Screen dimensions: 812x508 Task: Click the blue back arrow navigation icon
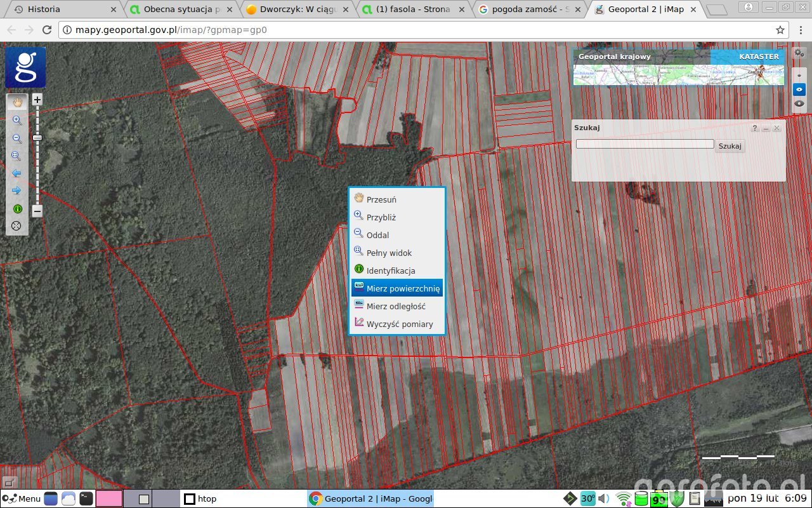click(x=17, y=173)
